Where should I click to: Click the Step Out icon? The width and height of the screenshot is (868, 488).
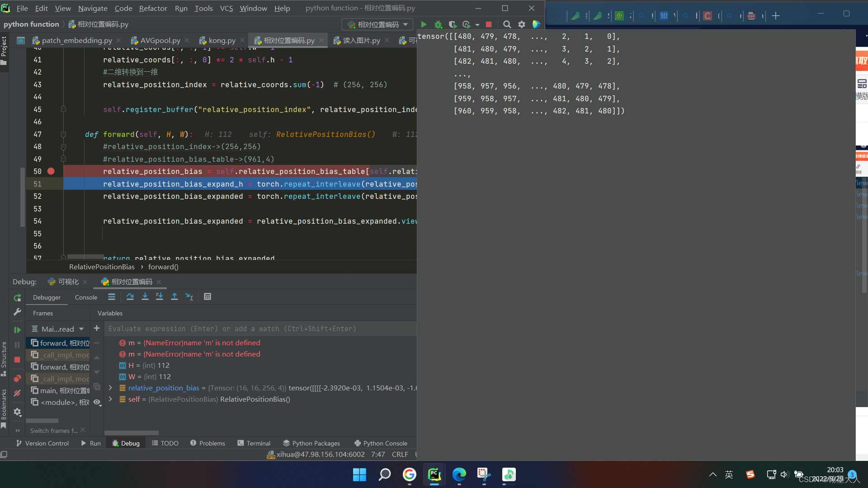(x=174, y=297)
